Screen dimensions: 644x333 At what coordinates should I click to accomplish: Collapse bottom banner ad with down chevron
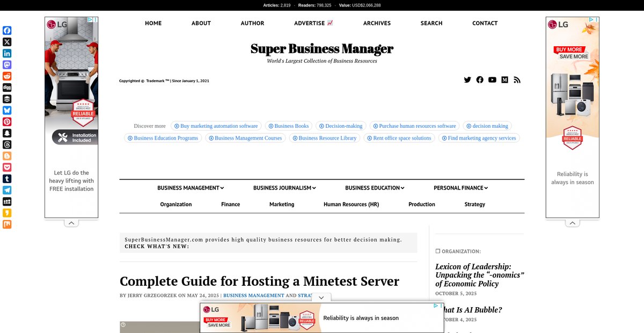tap(321, 297)
